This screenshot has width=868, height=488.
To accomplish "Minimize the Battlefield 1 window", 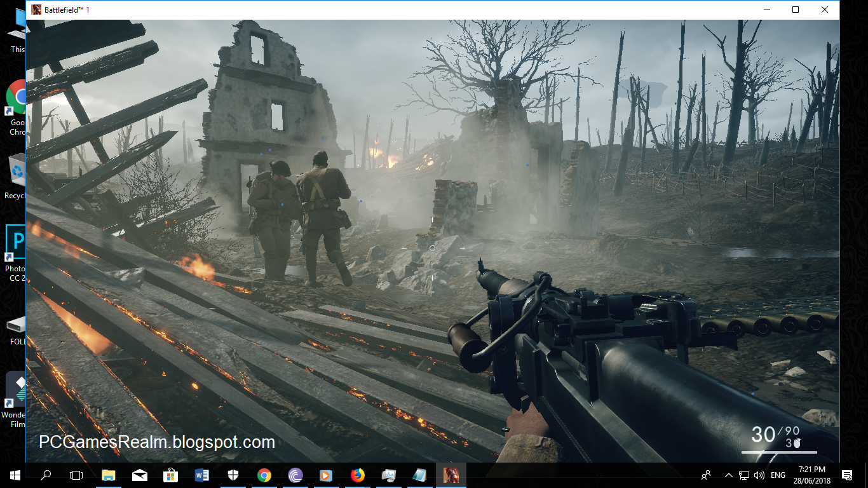I will click(766, 10).
